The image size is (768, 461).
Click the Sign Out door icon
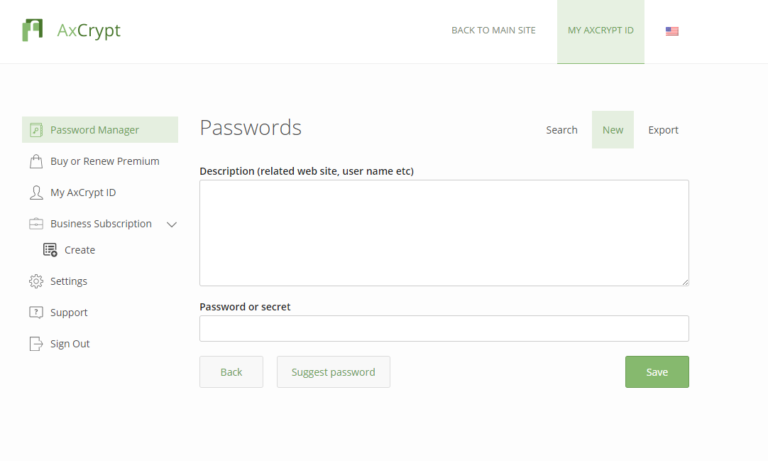pyautogui.click(x=36, y=344)
